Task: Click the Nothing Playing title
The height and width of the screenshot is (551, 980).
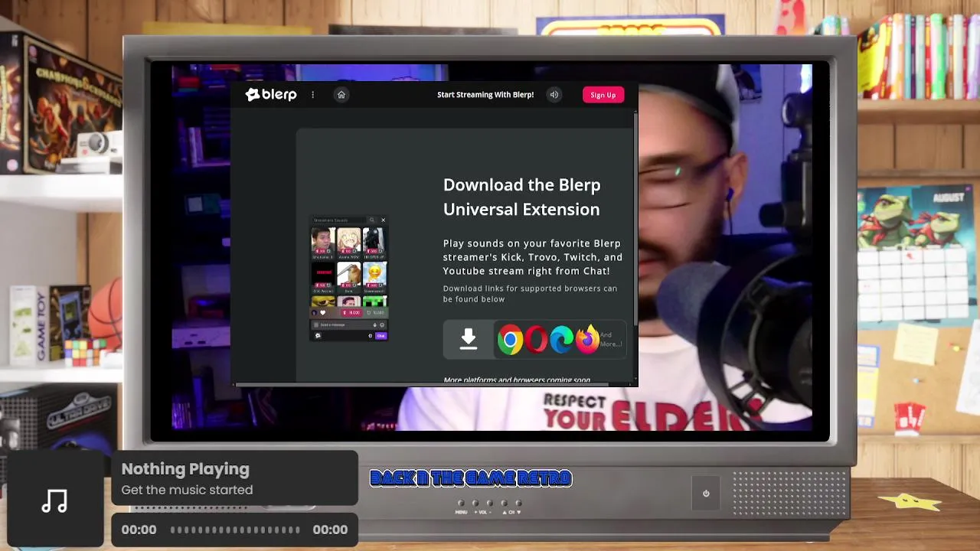Action: [185, 469]
